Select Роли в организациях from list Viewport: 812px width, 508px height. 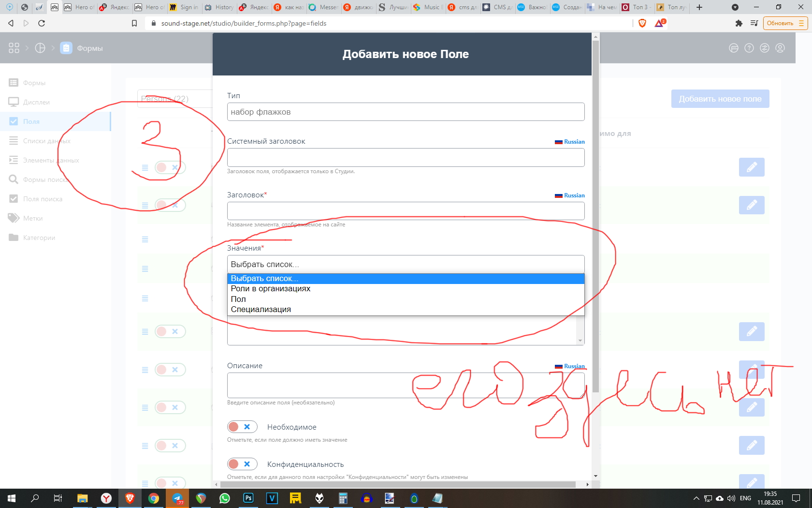271,289
